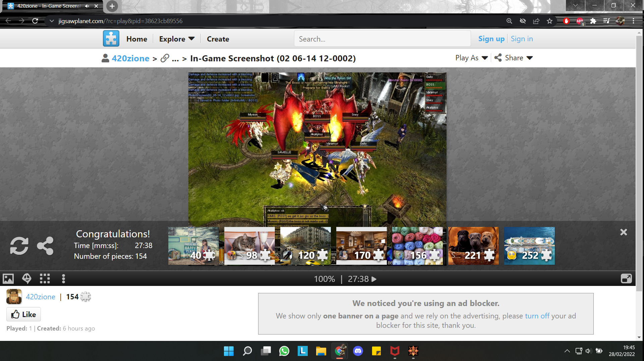The image size is (644, 361).
Task: Click the Sign in link
Action: coord(522,39)
